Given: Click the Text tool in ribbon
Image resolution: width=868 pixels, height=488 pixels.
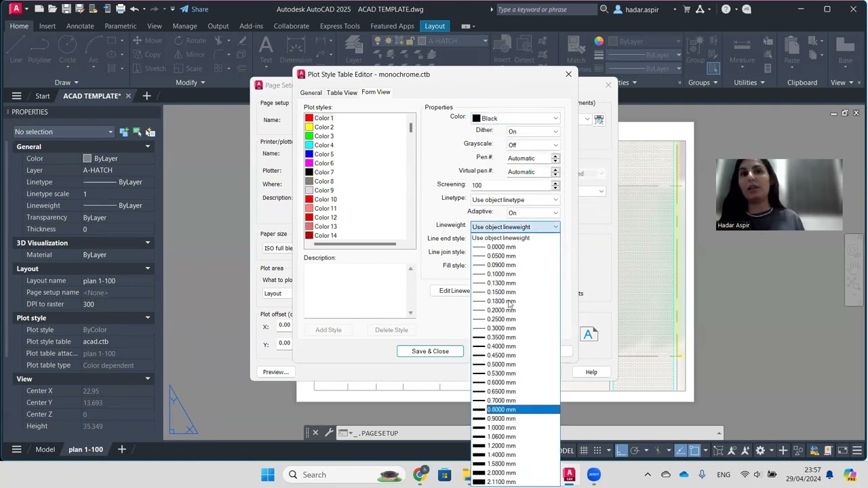Looking at the screenshot, I should 266,50.
